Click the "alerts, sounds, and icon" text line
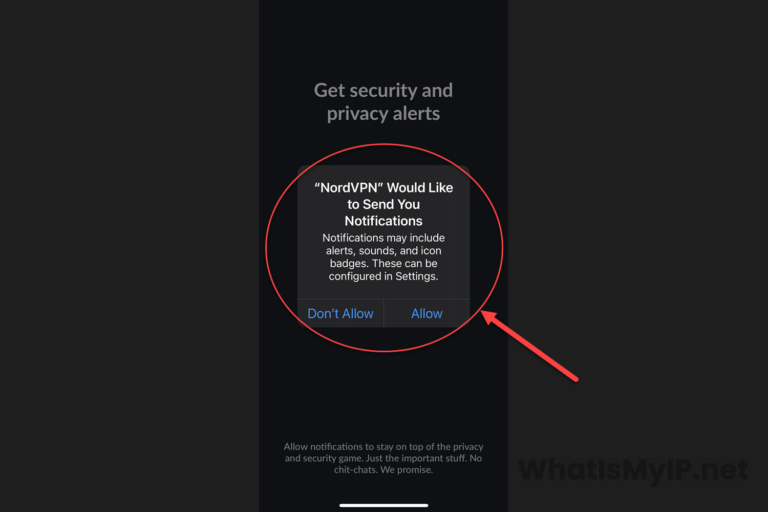768x512 pixels. point(384,251)
